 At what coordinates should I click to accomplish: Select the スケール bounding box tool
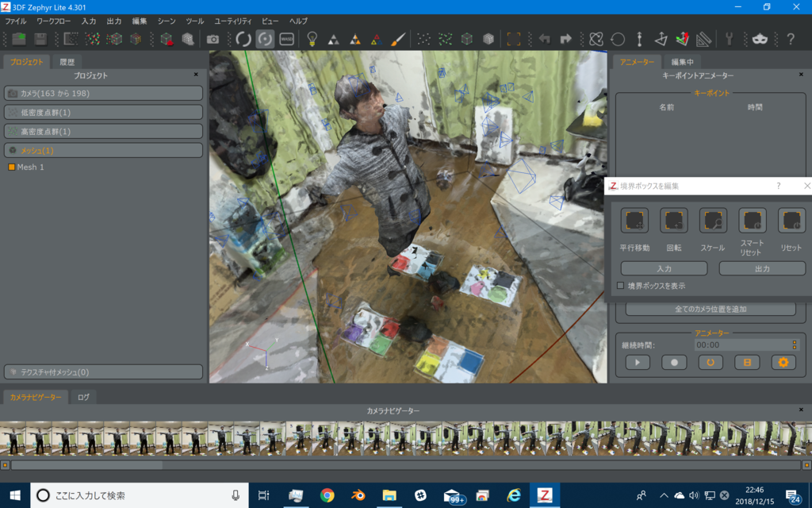tap(713, 221)
